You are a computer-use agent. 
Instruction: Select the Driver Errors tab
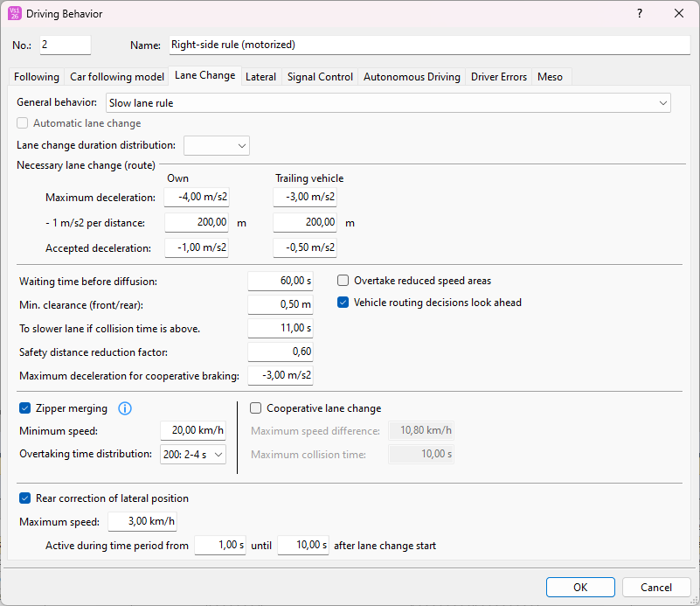tap(499, 77)
